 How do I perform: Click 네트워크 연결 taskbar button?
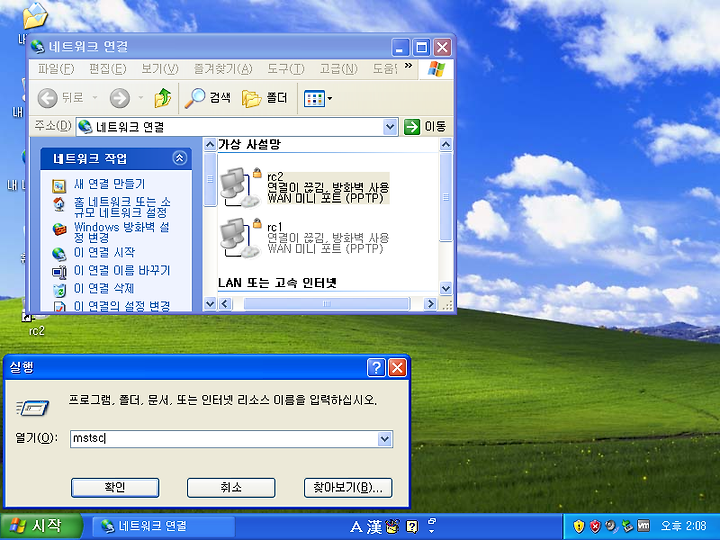(x=163, y=526)
